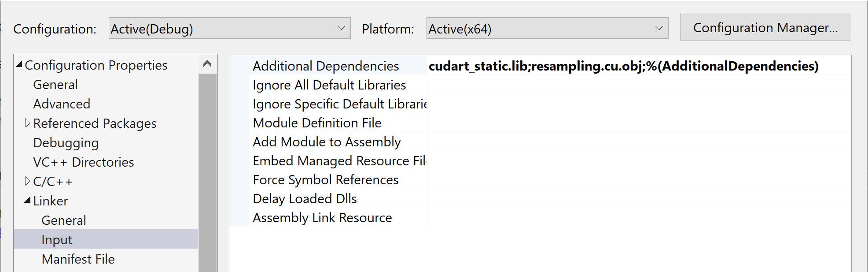Select the Module Definition File property

317,123
